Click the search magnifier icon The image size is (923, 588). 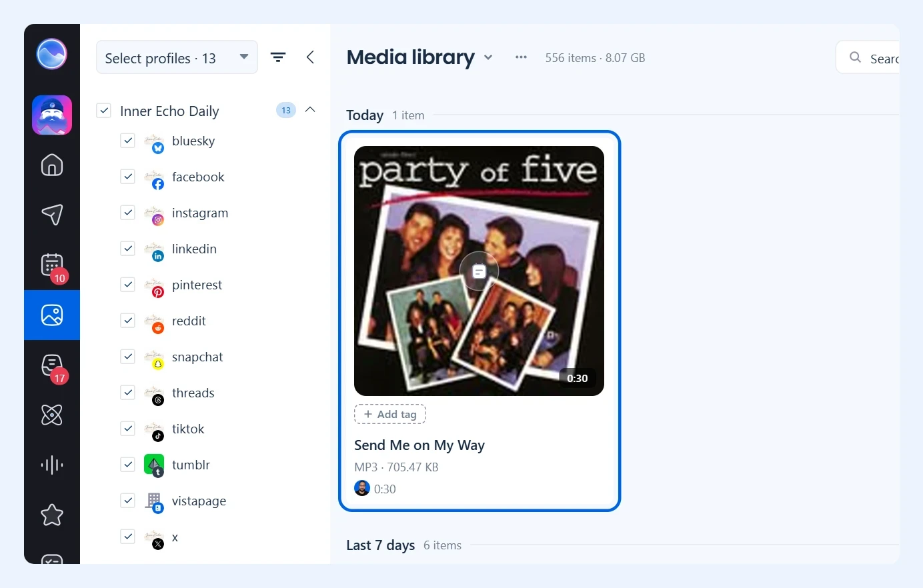855,57
